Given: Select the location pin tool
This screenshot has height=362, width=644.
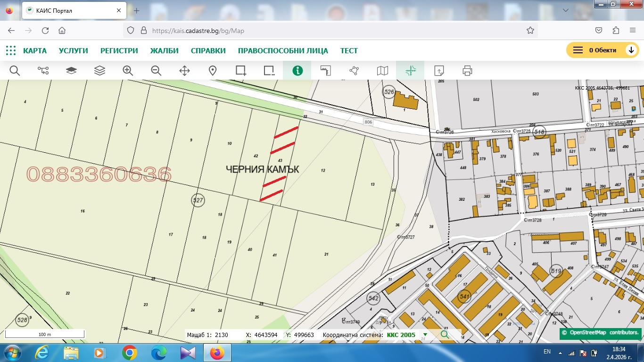Looking at the screenshot, I should click(212, 71).
